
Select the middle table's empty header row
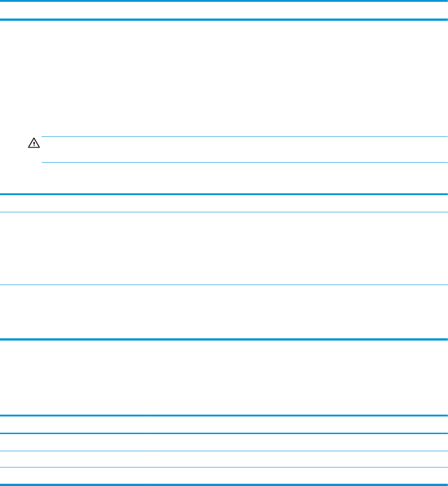(x=224, y=203)
